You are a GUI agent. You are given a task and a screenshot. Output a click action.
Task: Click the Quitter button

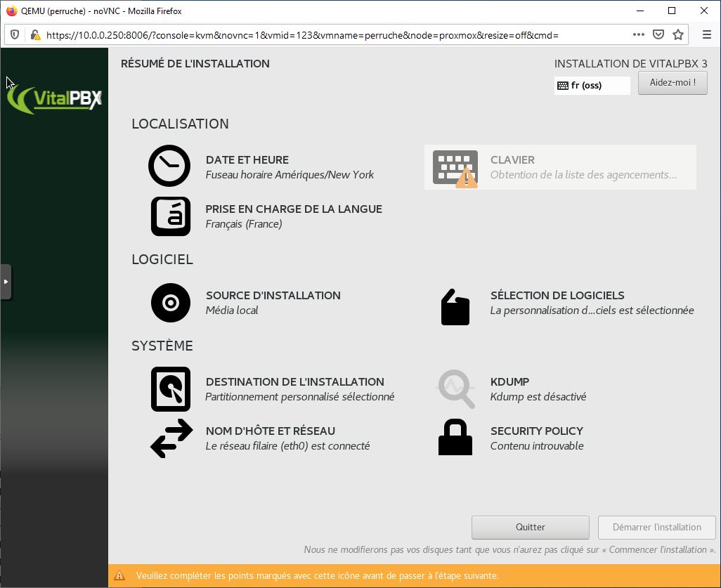click(x=530, y=528)
